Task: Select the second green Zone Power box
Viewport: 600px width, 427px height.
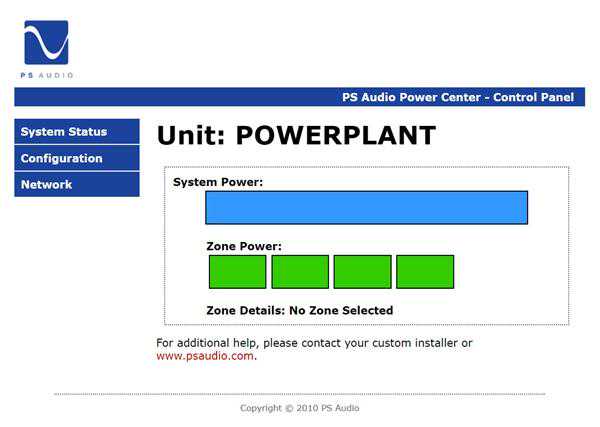Action: click(300, 272)
